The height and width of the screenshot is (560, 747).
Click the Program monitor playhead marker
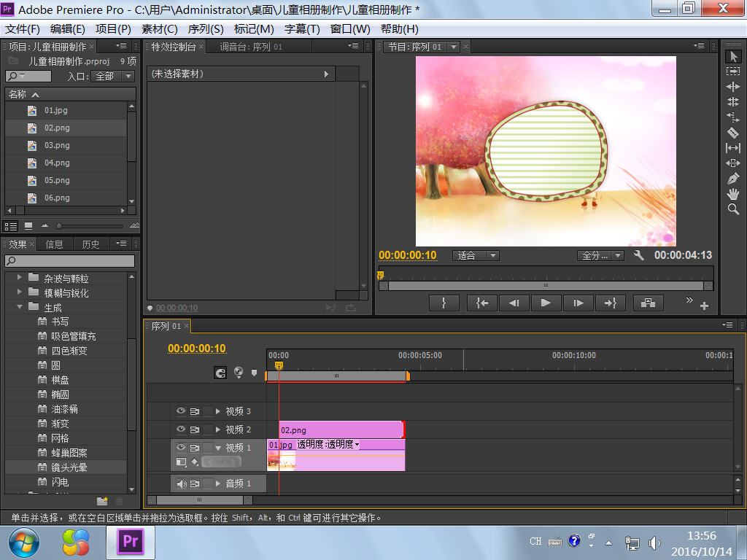pos(380,275)
